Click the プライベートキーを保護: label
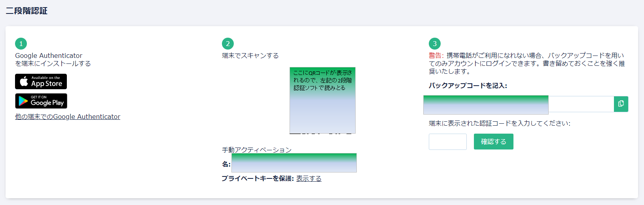This screenshot has height=205, width=644. (258, 178)
